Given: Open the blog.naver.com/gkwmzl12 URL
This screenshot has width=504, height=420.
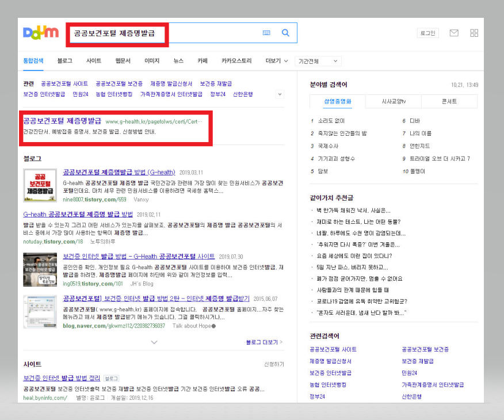Looking at the screenshot, I should (x=114, y=326).
